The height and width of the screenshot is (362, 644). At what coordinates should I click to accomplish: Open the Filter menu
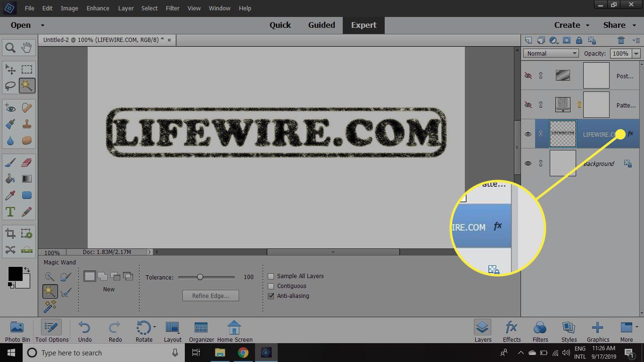click(x=173, y=8)
